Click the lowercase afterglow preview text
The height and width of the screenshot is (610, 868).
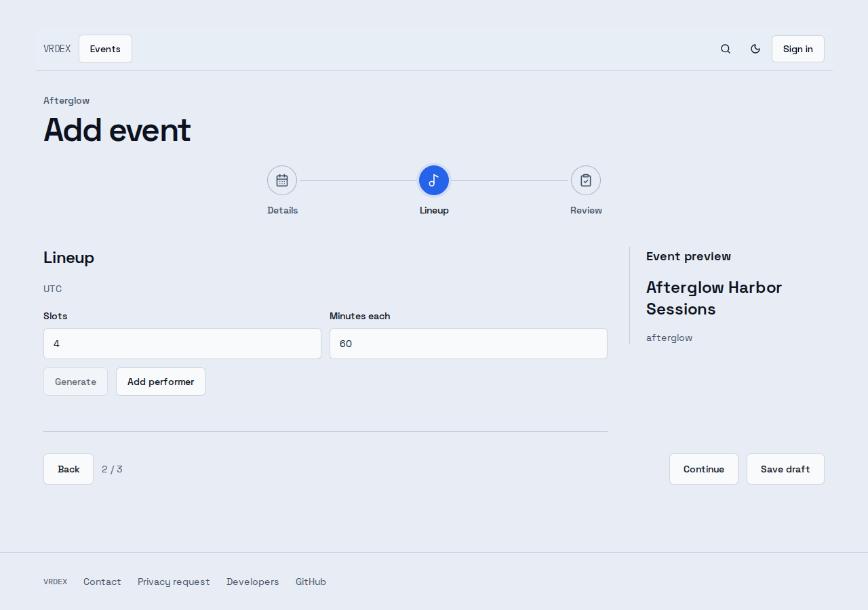(x=669, y=338)
